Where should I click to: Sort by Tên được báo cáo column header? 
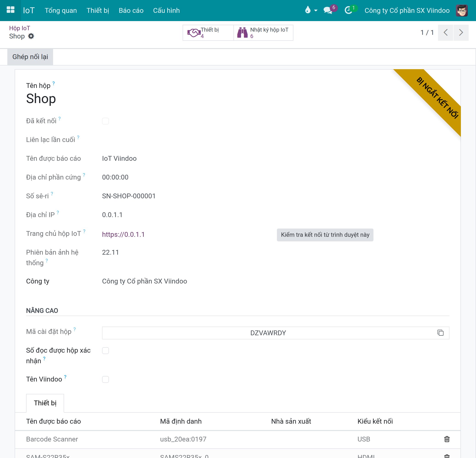(53, 421)
